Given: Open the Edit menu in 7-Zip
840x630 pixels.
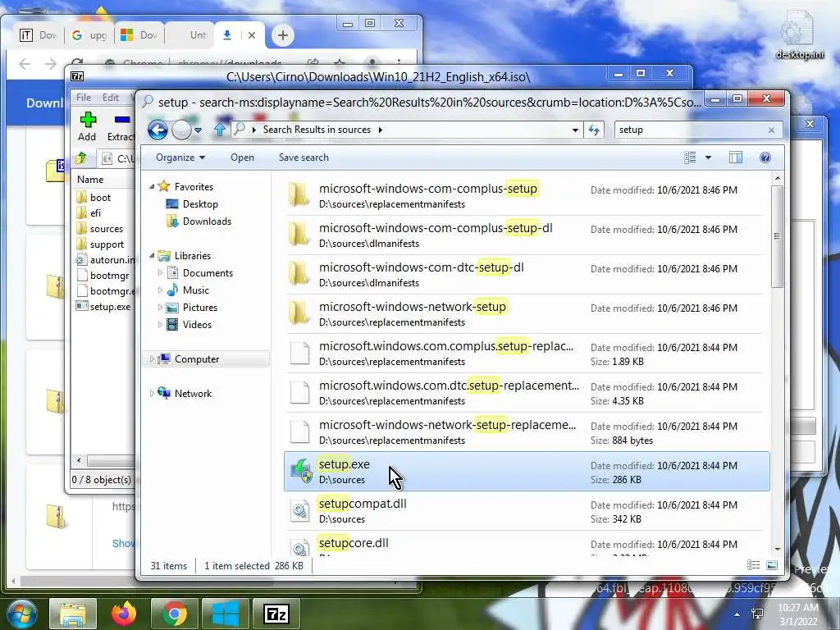Looking at the screenshot, I should tap(111, 98).
